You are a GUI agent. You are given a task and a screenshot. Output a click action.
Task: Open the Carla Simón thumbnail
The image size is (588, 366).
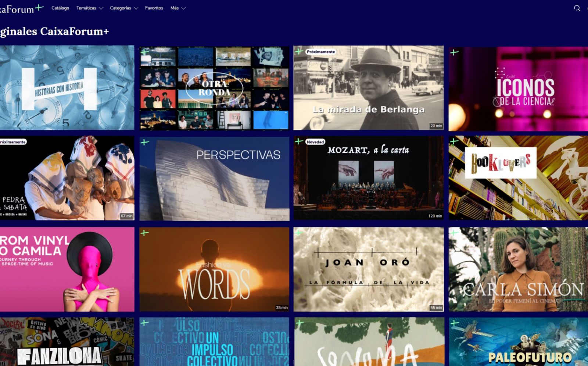click(518, 269)
